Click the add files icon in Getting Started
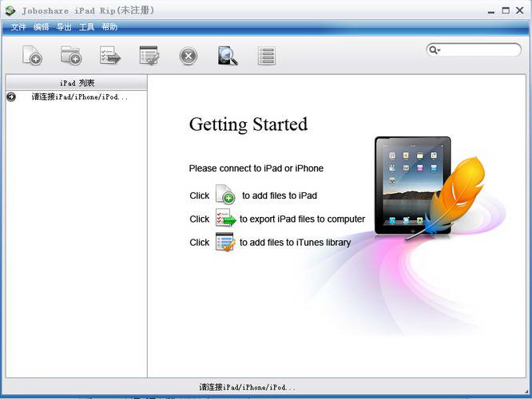Viewport: 532px width, 399px height. coord(225,194)
